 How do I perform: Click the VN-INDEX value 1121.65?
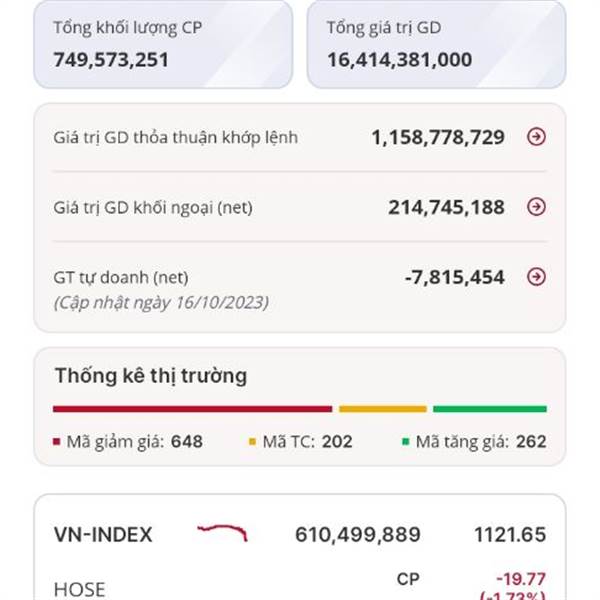click(x=510, y=535)
